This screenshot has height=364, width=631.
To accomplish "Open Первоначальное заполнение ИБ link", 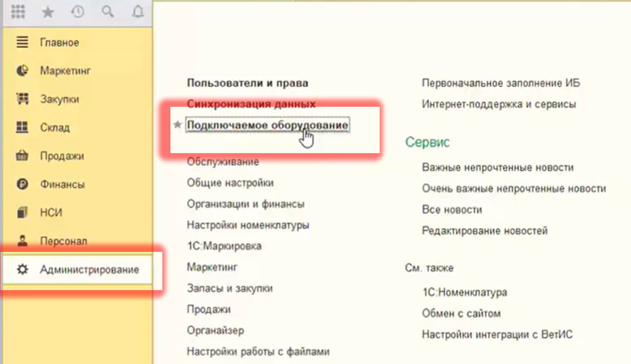I will [501, 83].
